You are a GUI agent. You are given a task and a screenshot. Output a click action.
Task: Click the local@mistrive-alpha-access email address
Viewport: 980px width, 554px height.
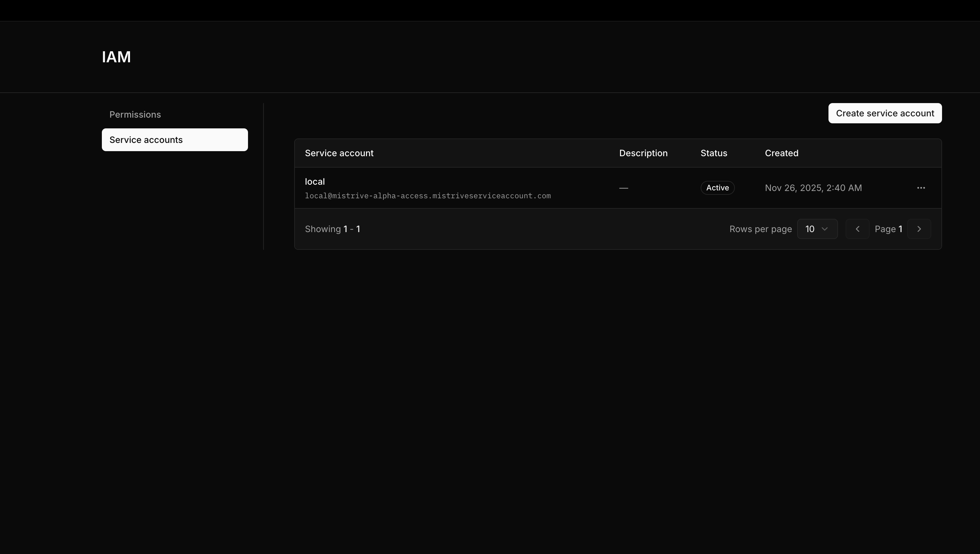tap(427, 195)
